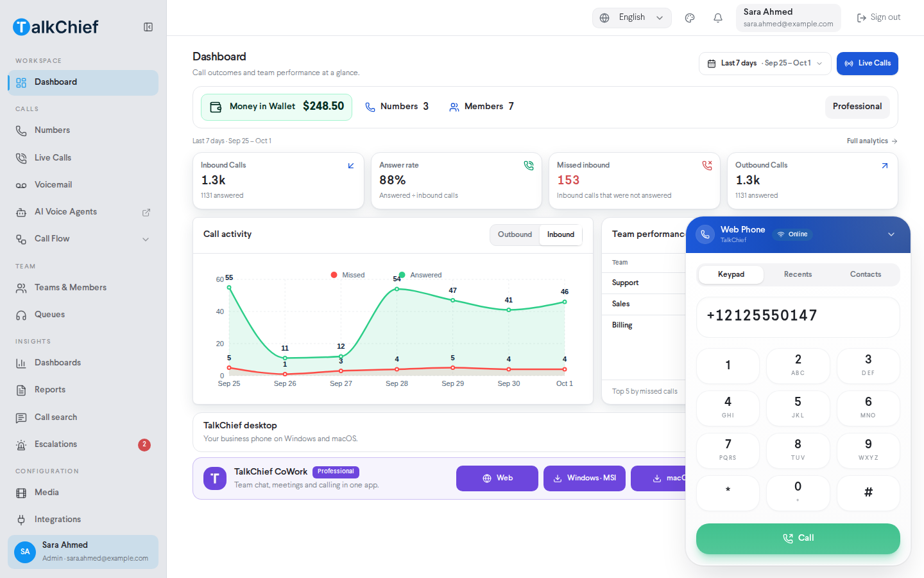Tap the keypad # key
The height and width of the screenshot is (578, 924).
868,493
